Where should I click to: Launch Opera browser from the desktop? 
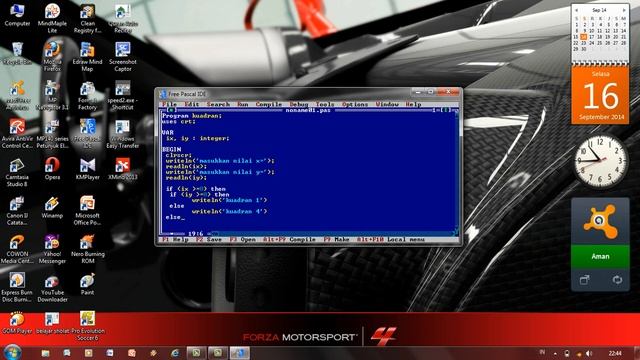point(52,169)
